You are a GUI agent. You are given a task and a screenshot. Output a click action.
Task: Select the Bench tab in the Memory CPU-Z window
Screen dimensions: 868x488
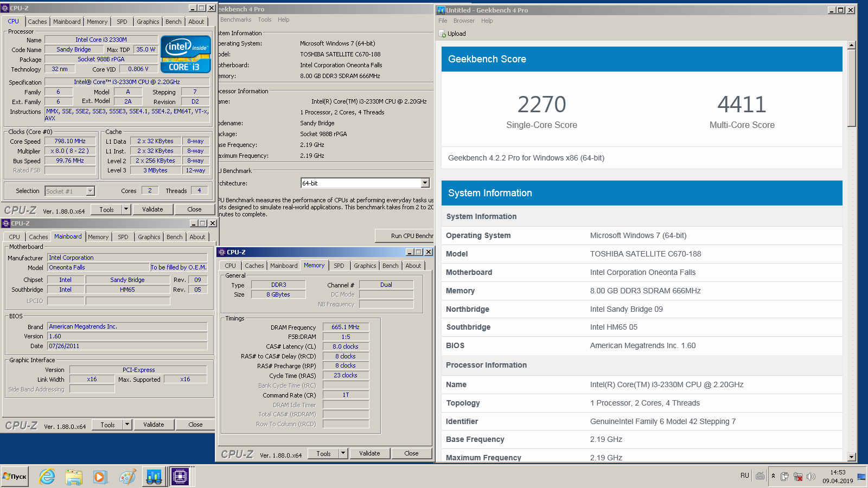tap(391, 266)
